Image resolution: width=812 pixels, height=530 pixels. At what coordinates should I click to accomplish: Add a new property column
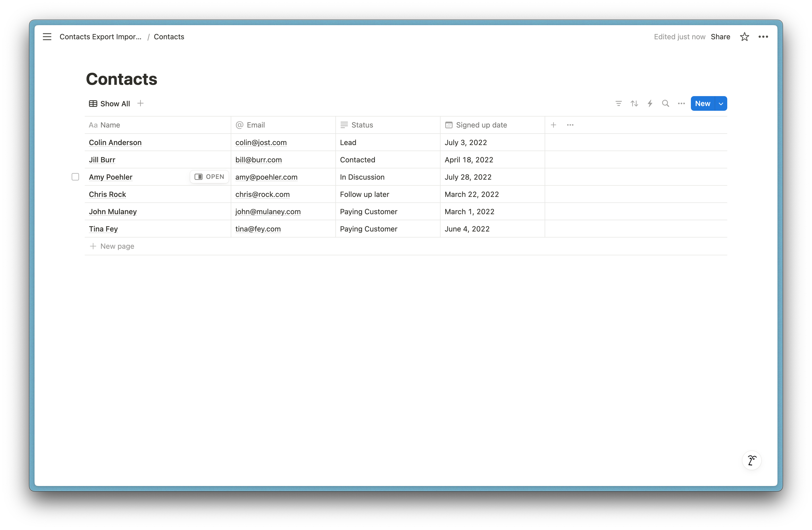(553, 125)
